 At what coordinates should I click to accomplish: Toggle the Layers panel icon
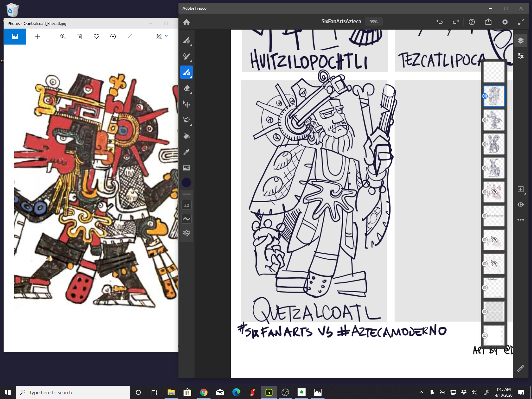(521, 41)
